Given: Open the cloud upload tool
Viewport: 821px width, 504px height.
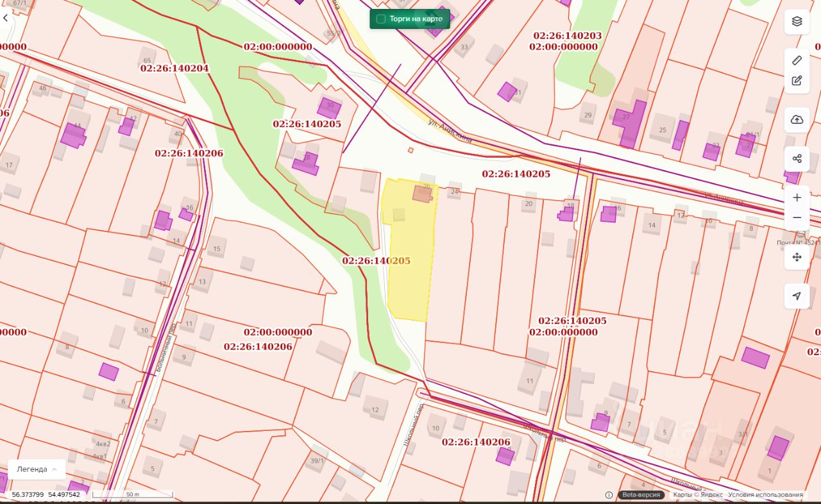Looking at the screenshot, I should click(x=797, y=120).
